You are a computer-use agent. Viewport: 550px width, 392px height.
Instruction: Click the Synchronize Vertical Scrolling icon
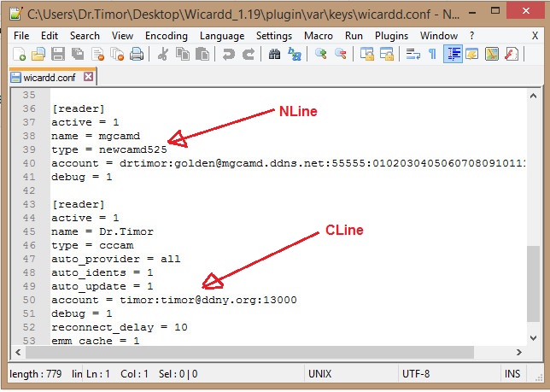[366, 55]
